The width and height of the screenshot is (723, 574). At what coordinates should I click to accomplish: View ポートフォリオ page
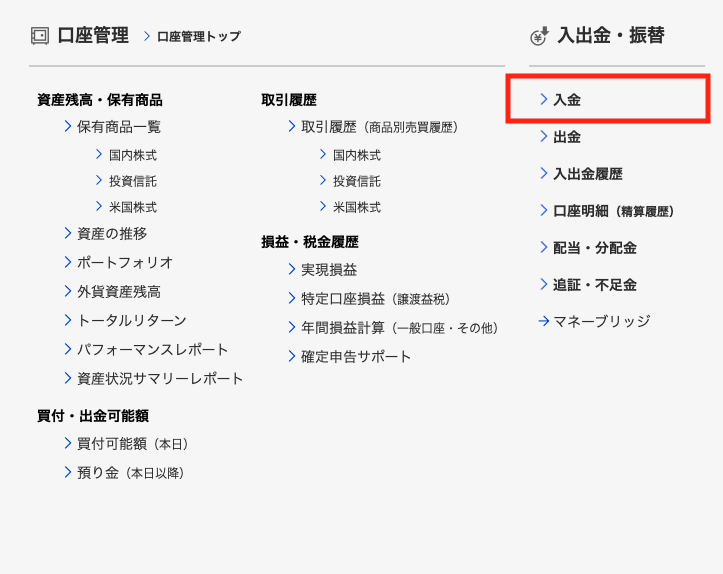tap(125, 262)
